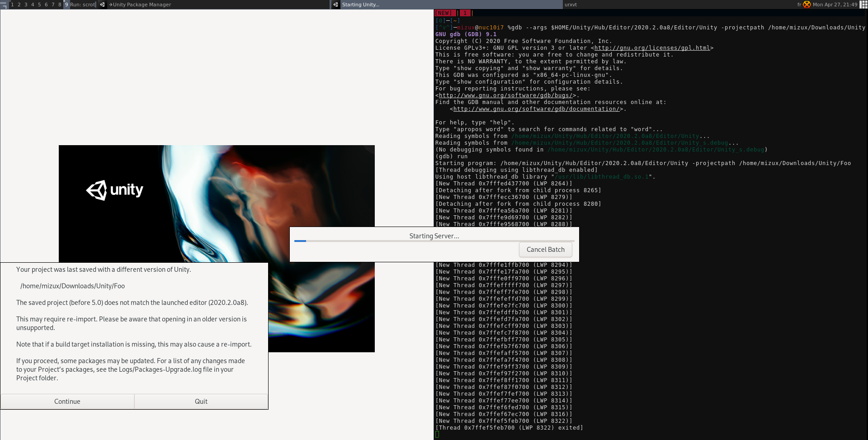Open the GDB bugs URL in terminal
The image size is (868, 440).
click(x=505, y=95)
